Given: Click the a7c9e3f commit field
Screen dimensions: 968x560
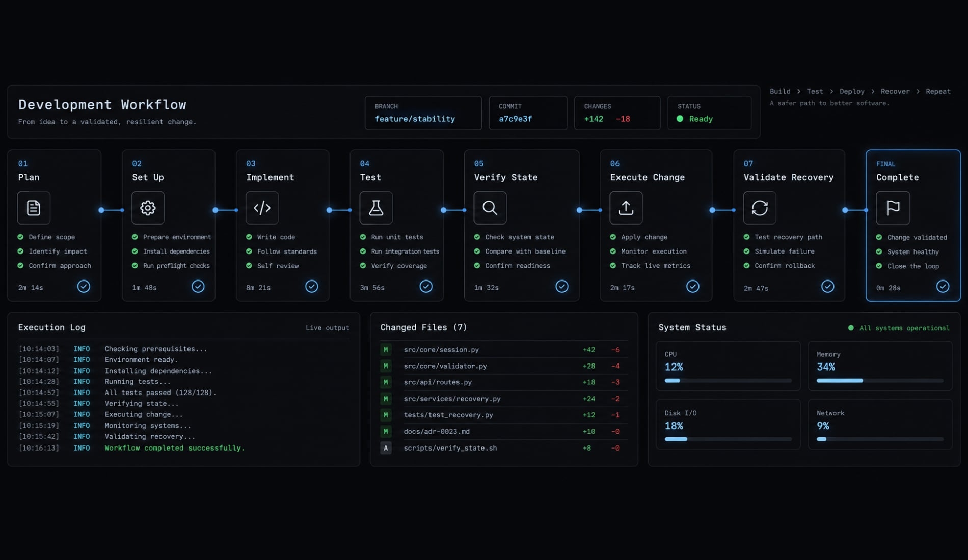Looking at the screenshot, I should coord(528,113).
